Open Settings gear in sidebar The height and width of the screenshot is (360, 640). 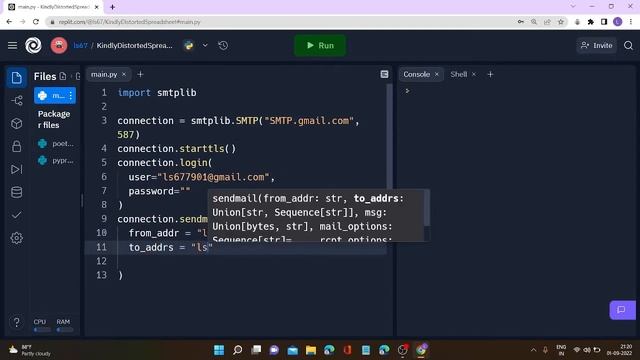[16, 238]
